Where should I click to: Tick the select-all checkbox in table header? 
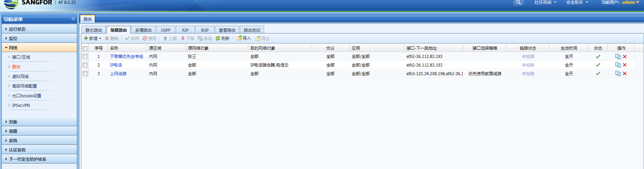coord(85,48)
